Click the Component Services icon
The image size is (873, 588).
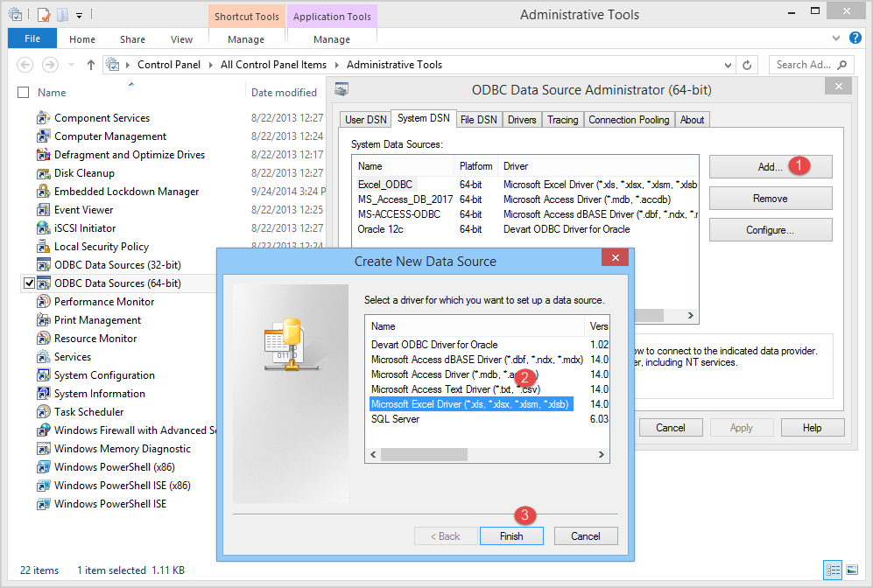(44, 118)
